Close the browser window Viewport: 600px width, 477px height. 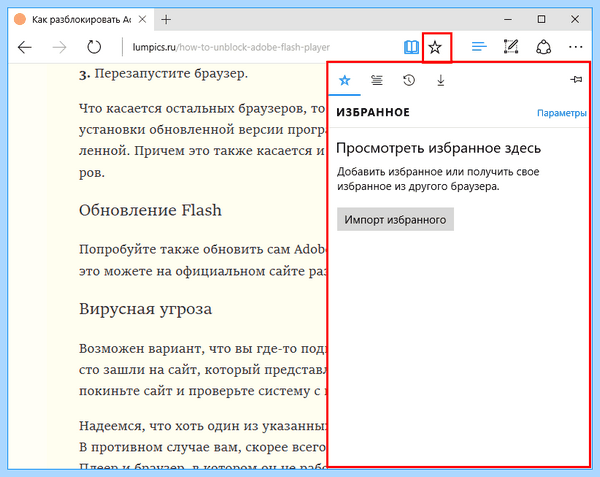click(x=575, y=19)
